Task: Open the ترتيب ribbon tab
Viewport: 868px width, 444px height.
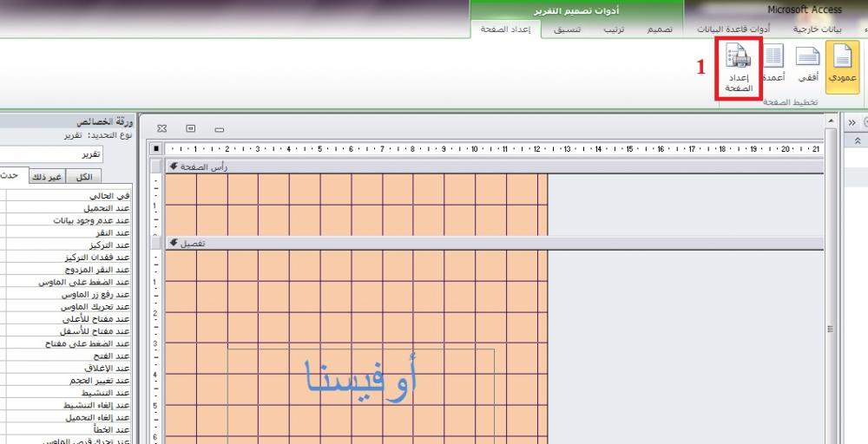Action: pos(615,29)
